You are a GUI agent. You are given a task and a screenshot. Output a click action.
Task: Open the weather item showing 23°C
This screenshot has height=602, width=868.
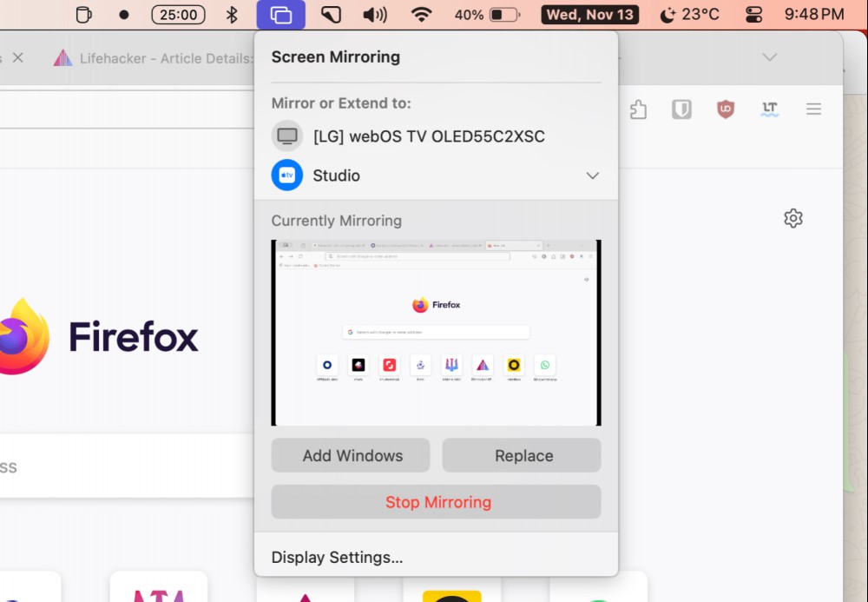pyautogui.click(x=690, y=15)
